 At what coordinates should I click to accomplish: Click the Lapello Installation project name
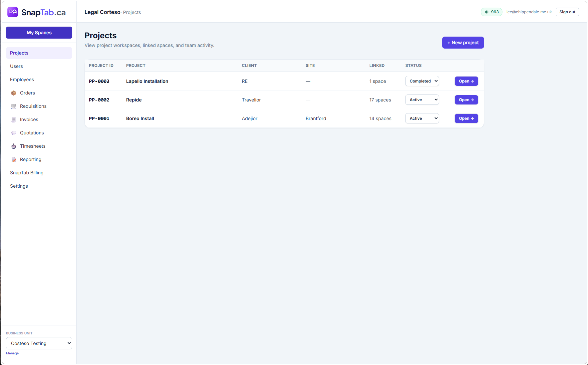(x=147, y=81)
